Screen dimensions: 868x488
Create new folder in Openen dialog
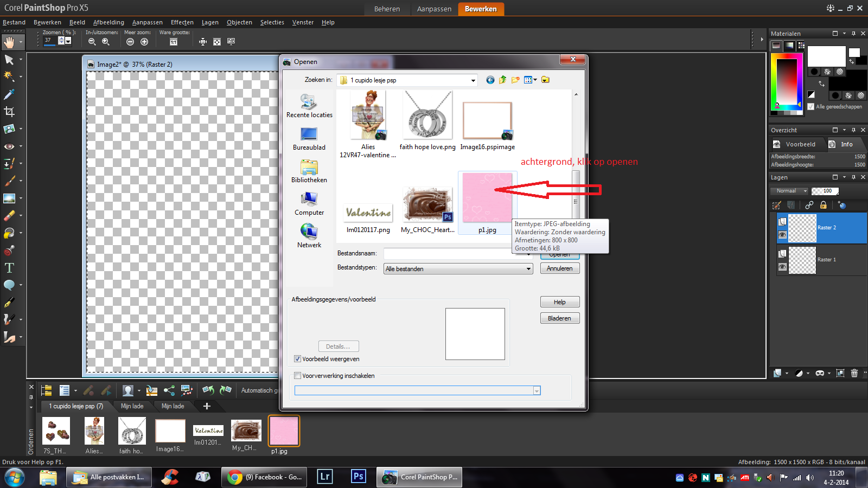(515, 80)
